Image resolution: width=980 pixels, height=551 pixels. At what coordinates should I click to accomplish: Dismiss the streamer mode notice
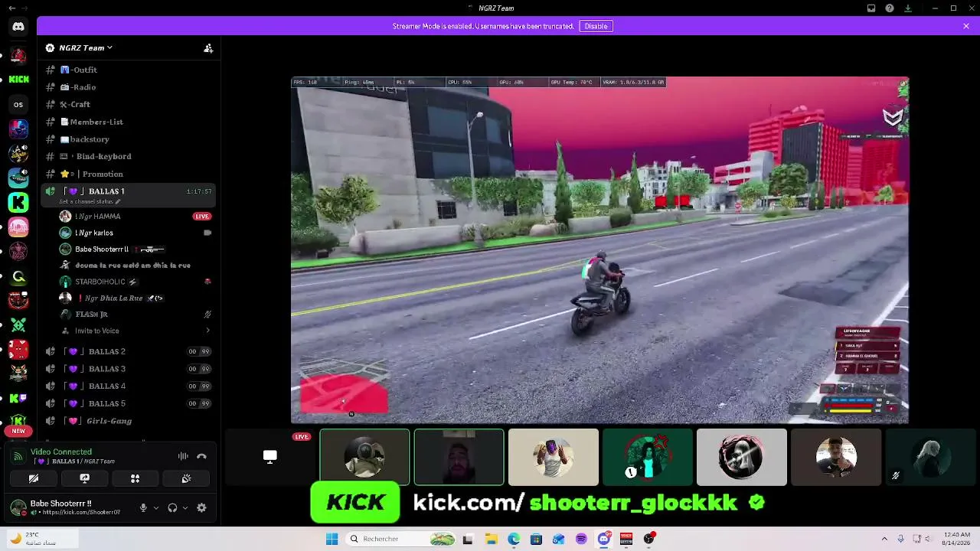(966, 26)
